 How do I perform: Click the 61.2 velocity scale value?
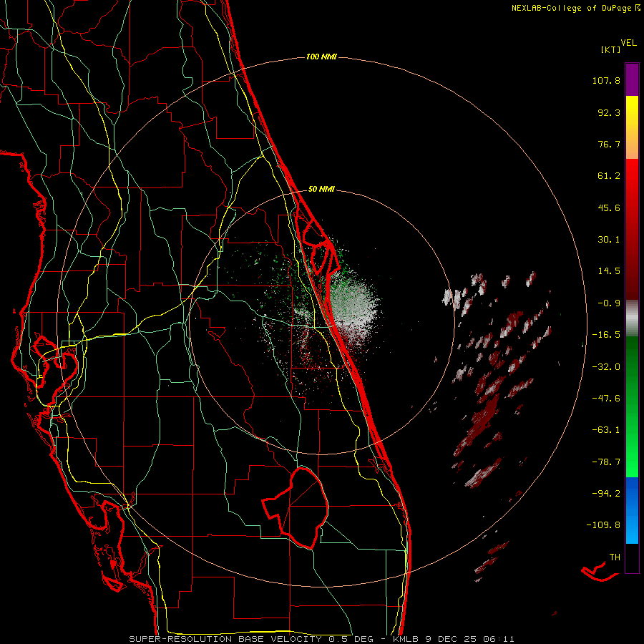pos(609,176)
